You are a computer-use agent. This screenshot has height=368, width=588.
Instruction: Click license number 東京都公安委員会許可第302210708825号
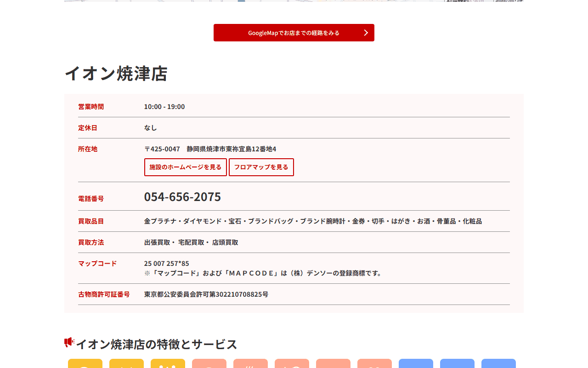[x=206, y=294]
